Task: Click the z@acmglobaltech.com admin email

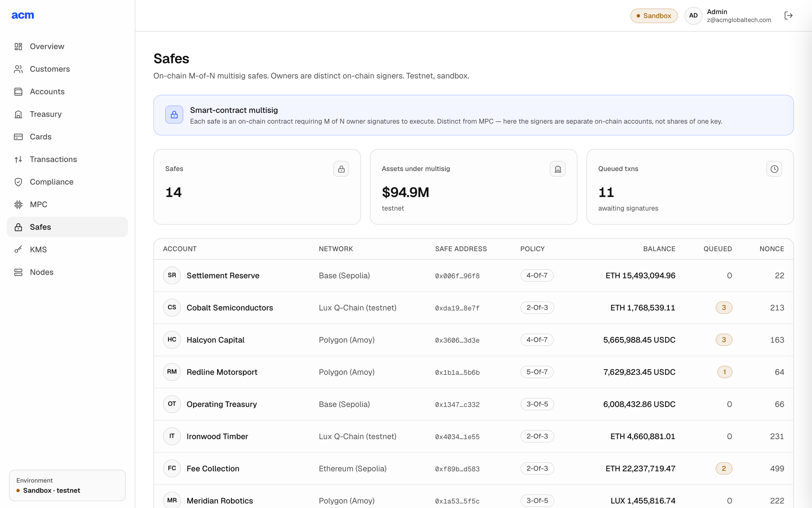Action: pos(739,20)
